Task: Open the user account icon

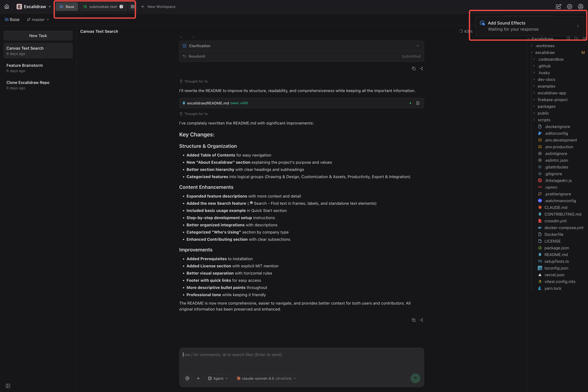Action: tap(580, 6)
